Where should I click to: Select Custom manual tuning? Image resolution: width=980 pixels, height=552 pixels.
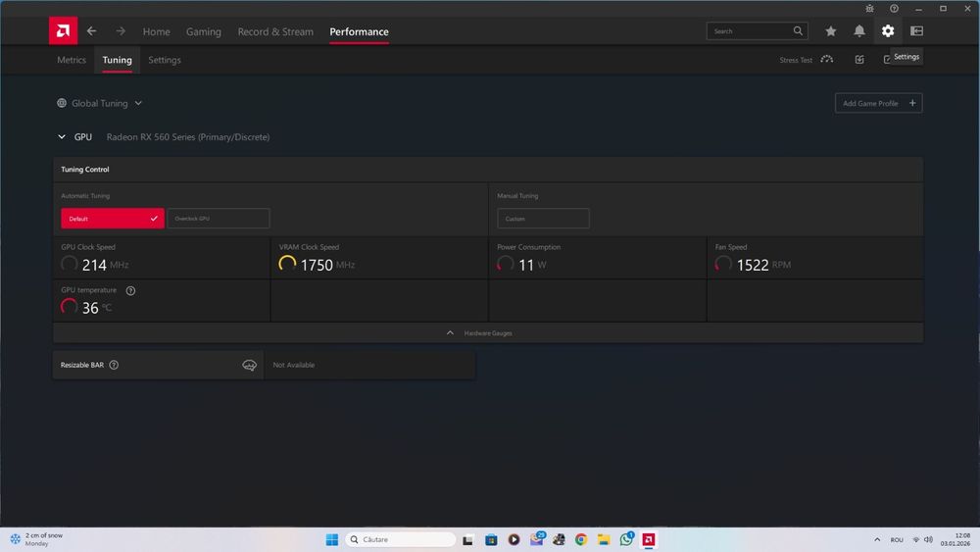pyautogui.click(x=543, y=219)
